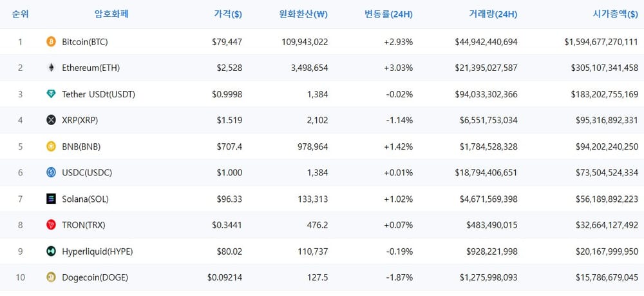Screen dimensions: 644x296
Task: Select won value 133,313
Action: [x=313, y=199]
